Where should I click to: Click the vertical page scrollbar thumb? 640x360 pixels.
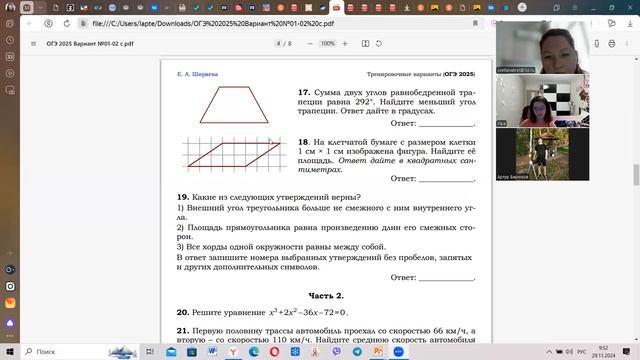(x=636, y=174)
